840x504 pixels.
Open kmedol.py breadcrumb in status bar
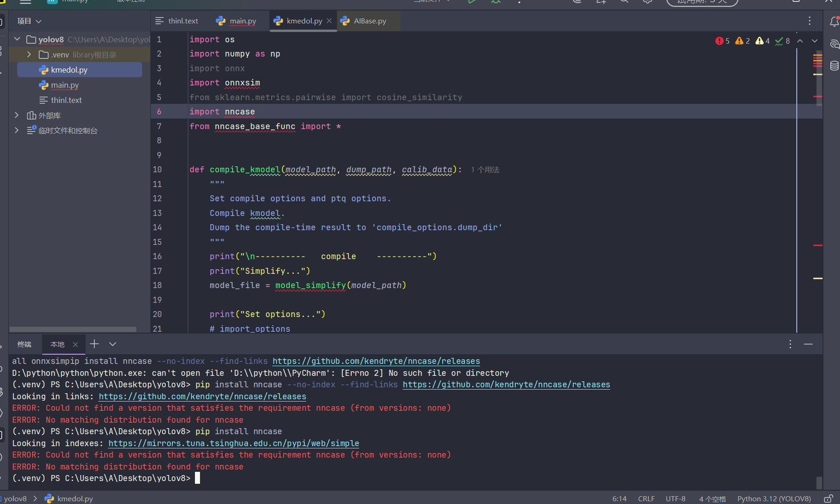click(x=69, y=498)
